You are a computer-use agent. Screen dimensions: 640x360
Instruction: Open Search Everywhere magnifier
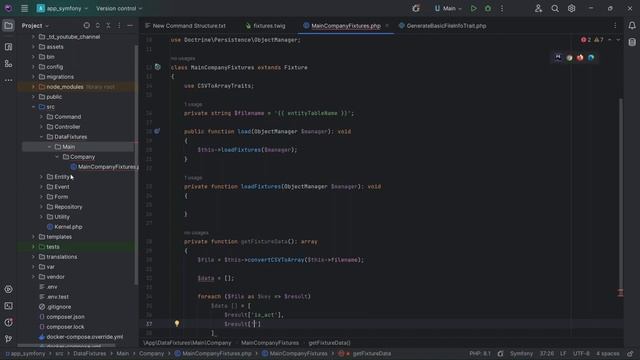(555, 8)
